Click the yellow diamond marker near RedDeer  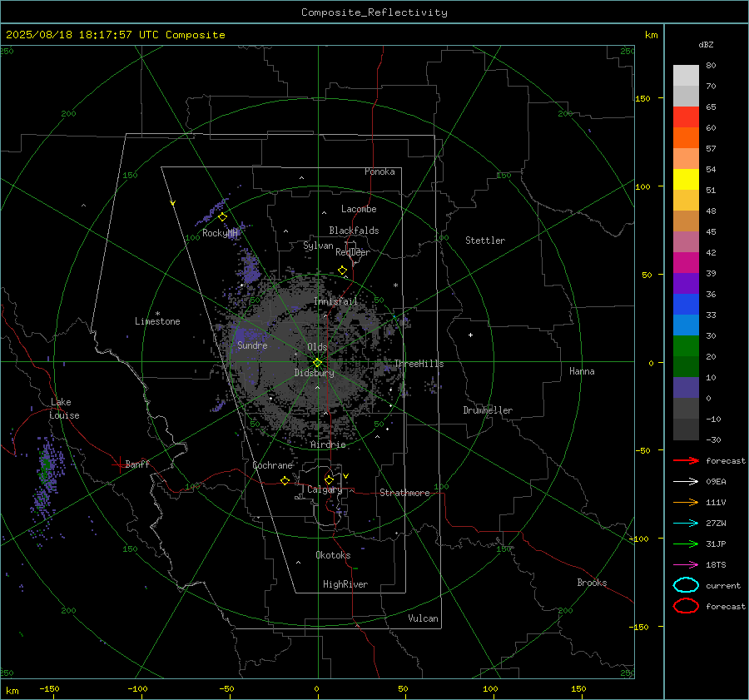[x=343, y=270]
